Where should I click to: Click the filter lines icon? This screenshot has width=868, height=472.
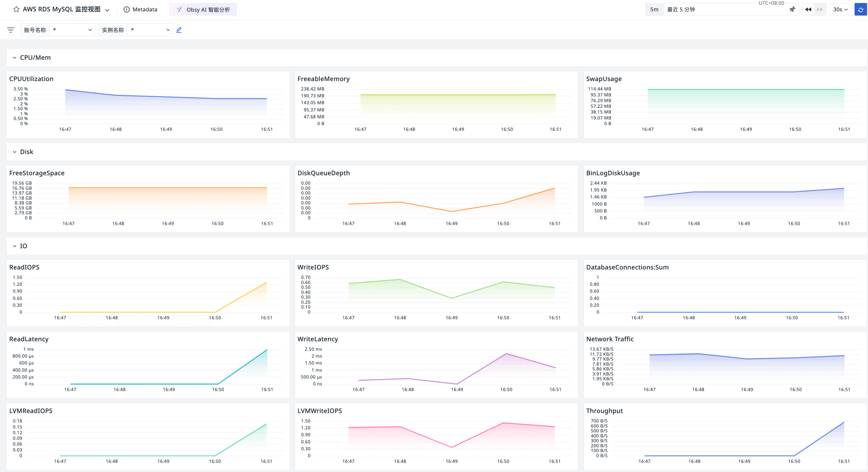11,30
